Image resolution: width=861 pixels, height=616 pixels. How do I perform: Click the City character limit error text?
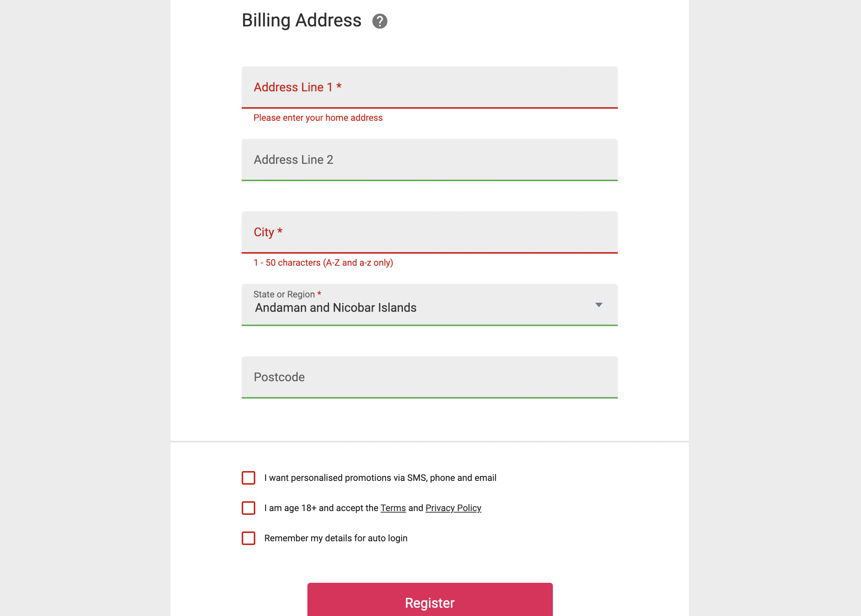323,262
